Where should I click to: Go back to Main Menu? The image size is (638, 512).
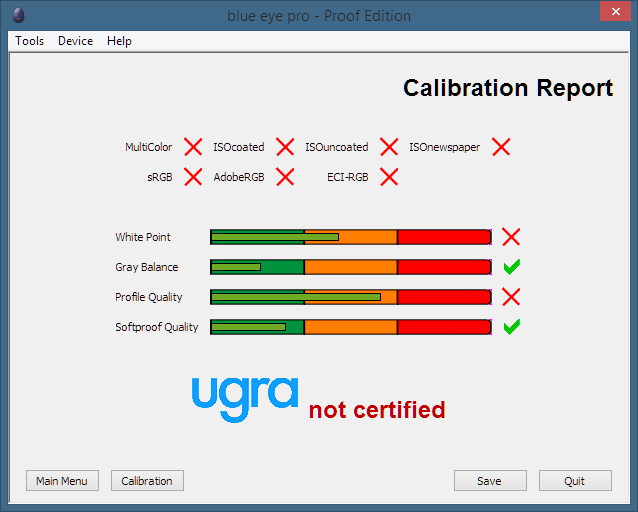[62, 481]
